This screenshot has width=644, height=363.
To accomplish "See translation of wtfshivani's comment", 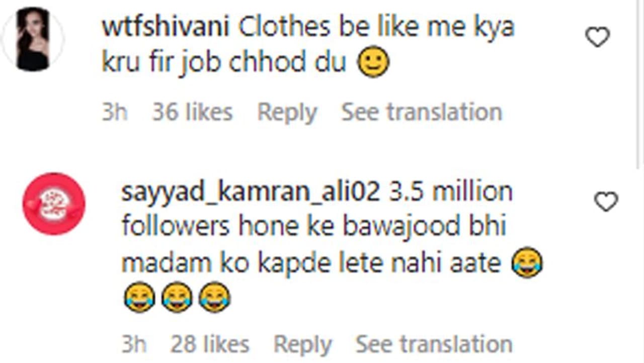I will point(422,112).
